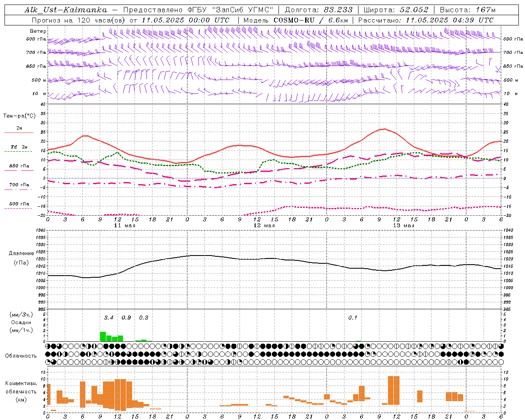The image size is (525, 420).
Task: Click the 13 мая date label
Action: pos(404,226)
